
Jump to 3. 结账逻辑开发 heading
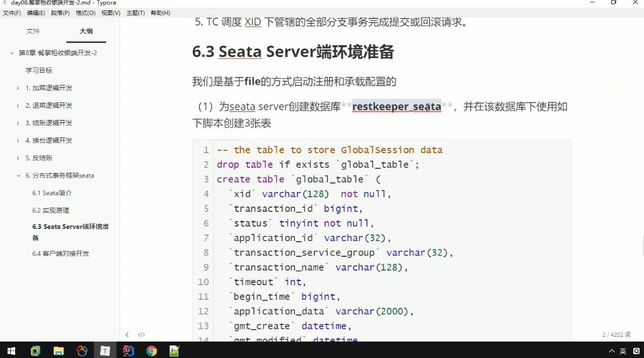click(x=49, y=123)
